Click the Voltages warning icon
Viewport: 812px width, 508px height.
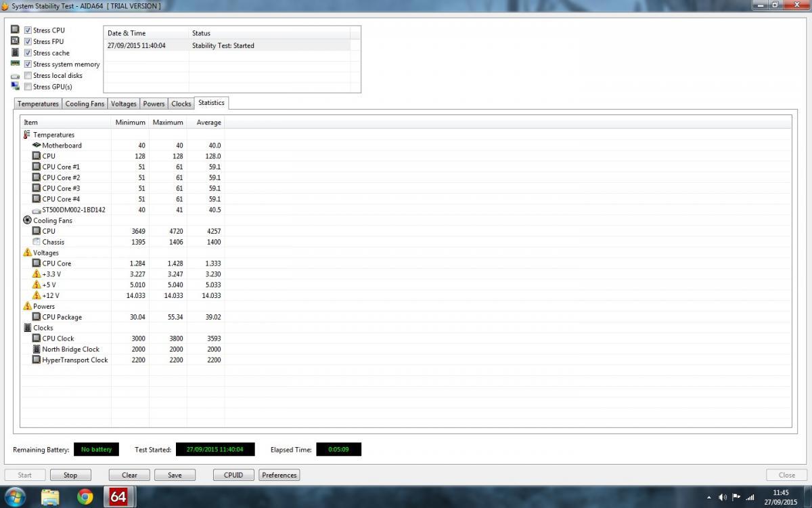pyautogui.click(x=27, y=253)
